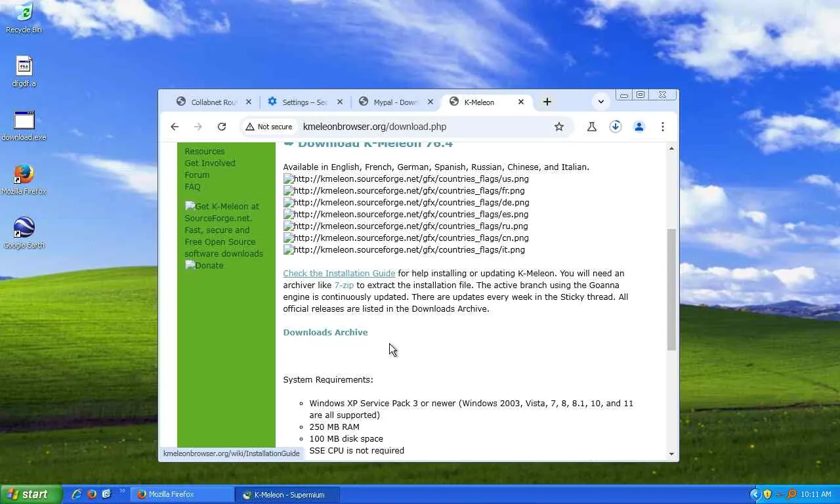The width and height of the screenshot is (840, 504).
Task: Click the page scrollbar down arrow
Action: 671,453
